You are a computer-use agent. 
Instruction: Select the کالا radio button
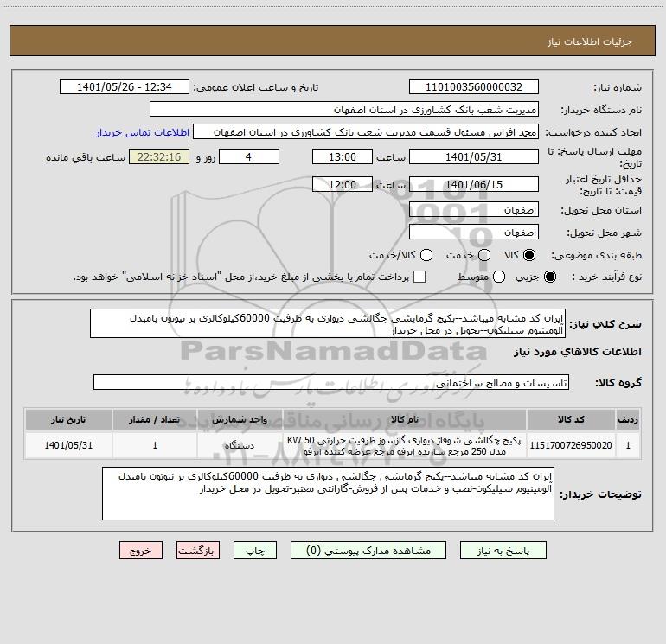pos(529,255)
